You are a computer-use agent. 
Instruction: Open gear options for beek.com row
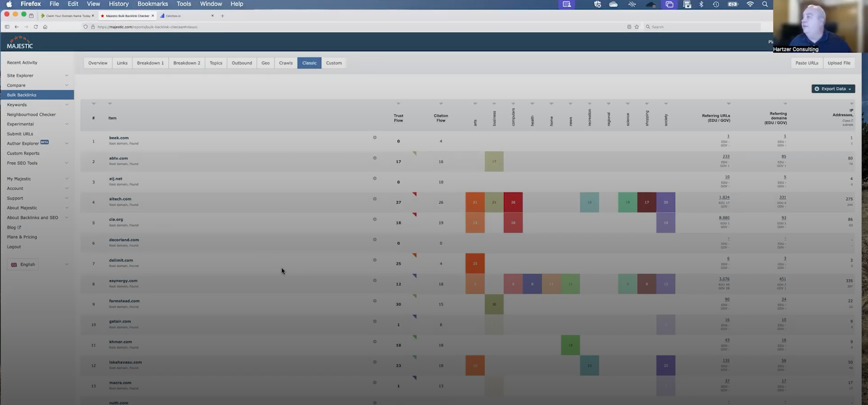[x=375, y=138]
